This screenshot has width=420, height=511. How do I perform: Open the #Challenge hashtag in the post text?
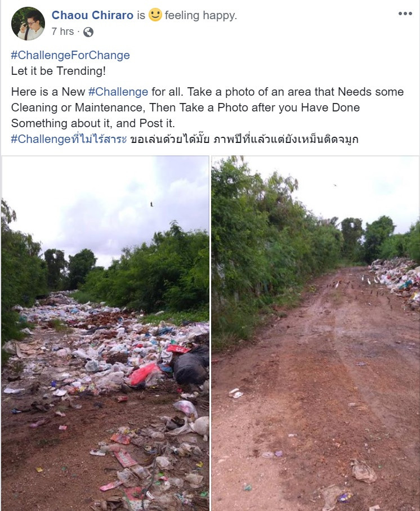[x=118, y=92]
